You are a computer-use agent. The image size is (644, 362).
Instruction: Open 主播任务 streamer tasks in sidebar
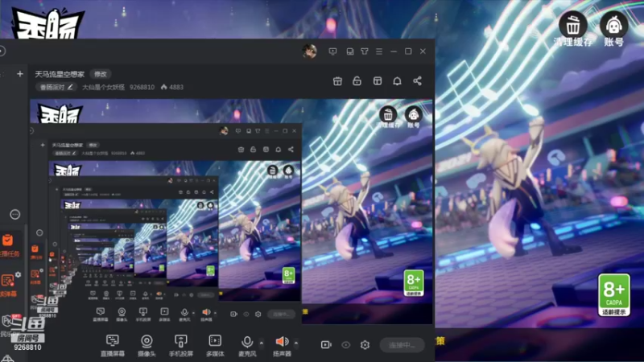pyautogui.click(x=9, y=245)
